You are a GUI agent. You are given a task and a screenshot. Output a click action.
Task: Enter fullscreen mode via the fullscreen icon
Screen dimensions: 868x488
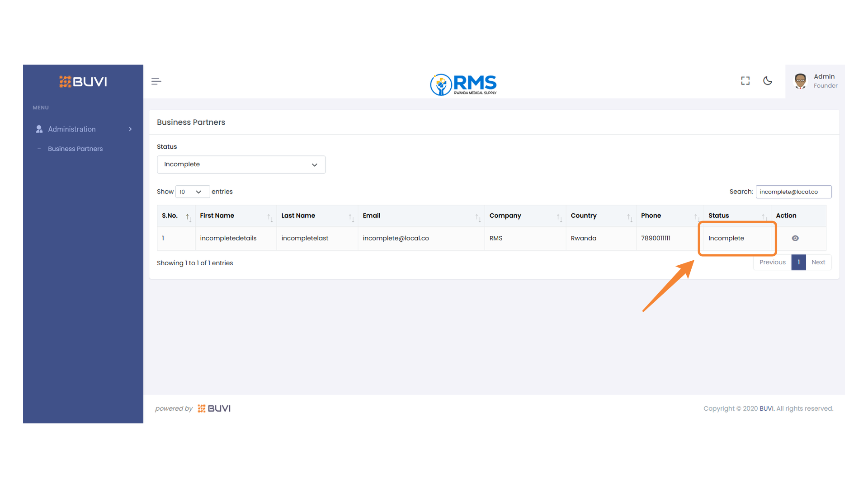(745, 81)
